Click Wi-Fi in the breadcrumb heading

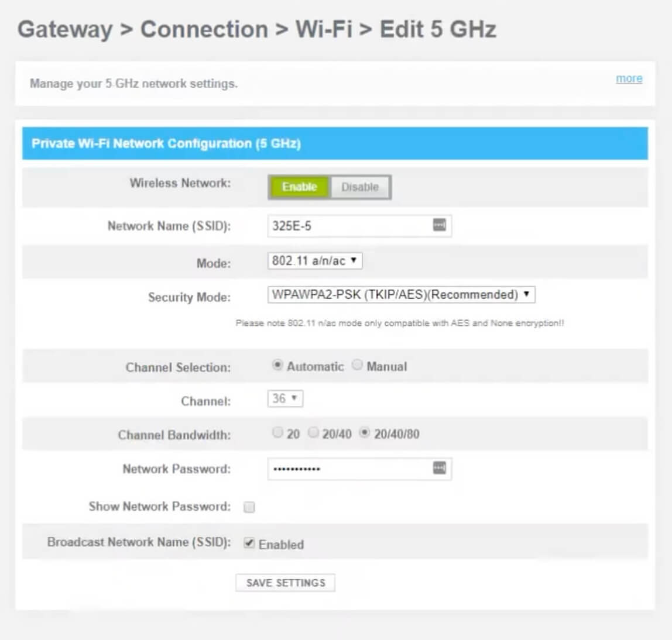(324, 29)
